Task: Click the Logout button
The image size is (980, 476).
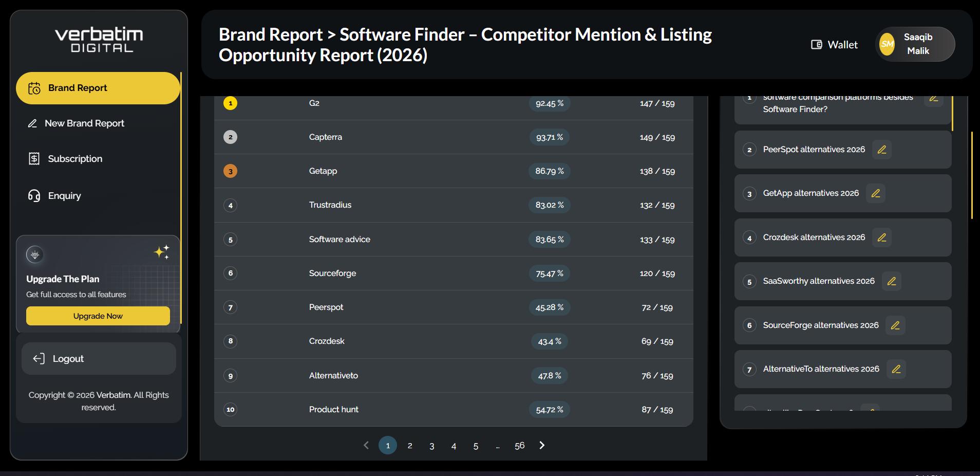Action: click(x=99, y=359)
